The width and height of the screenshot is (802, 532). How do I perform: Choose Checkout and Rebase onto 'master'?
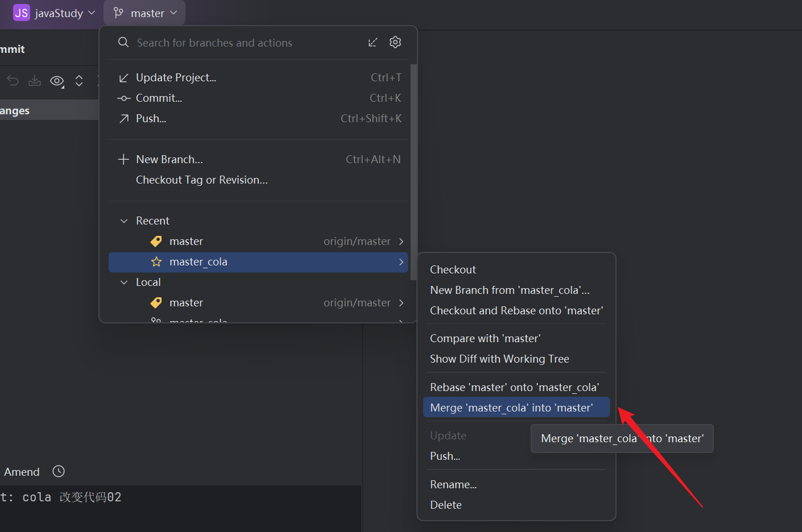516,310
